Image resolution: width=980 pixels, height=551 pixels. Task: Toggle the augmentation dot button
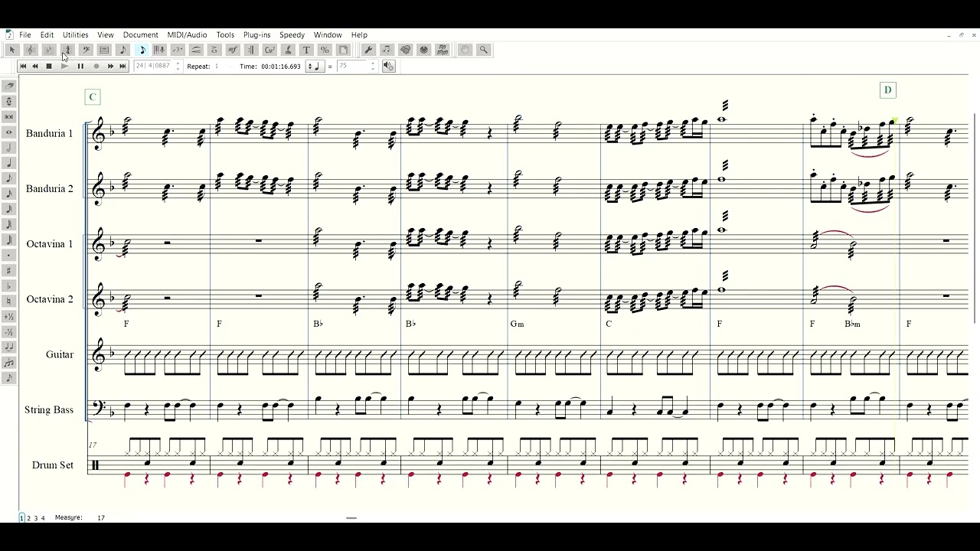pos(9,255)
